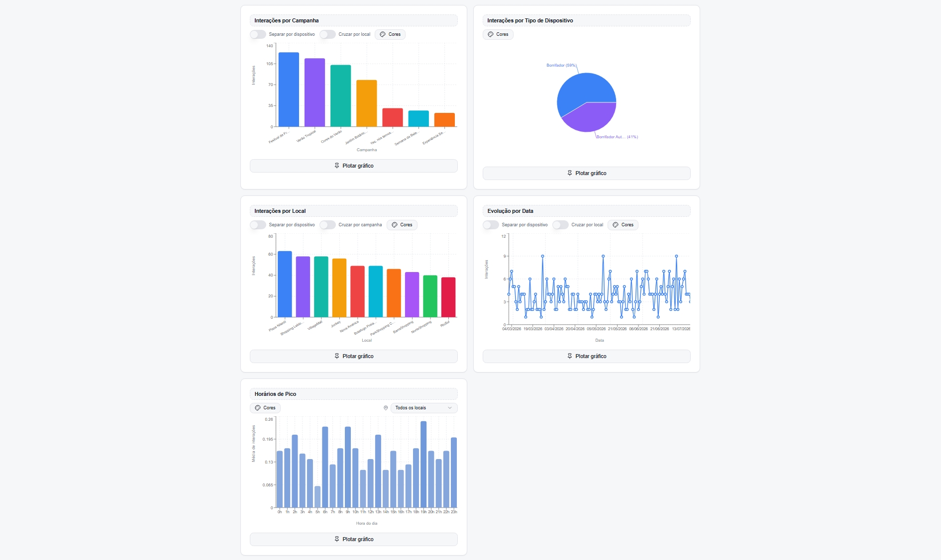The image size is (941, 560).
Task: Expand locations list via chevron arrow
Action: 450,408
